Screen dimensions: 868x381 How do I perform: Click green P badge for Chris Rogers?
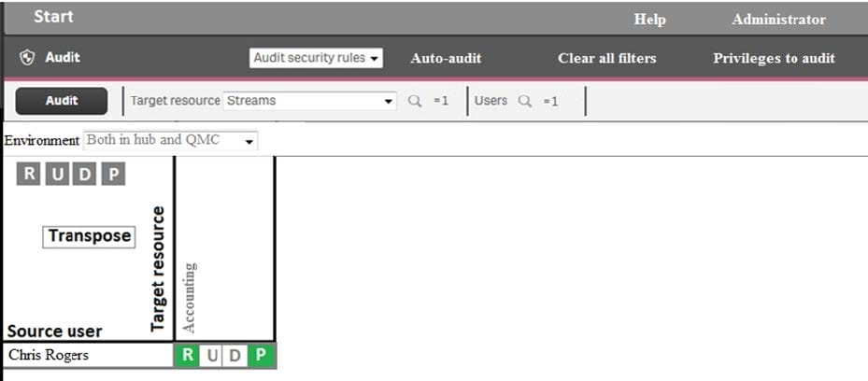click(261, 356)
